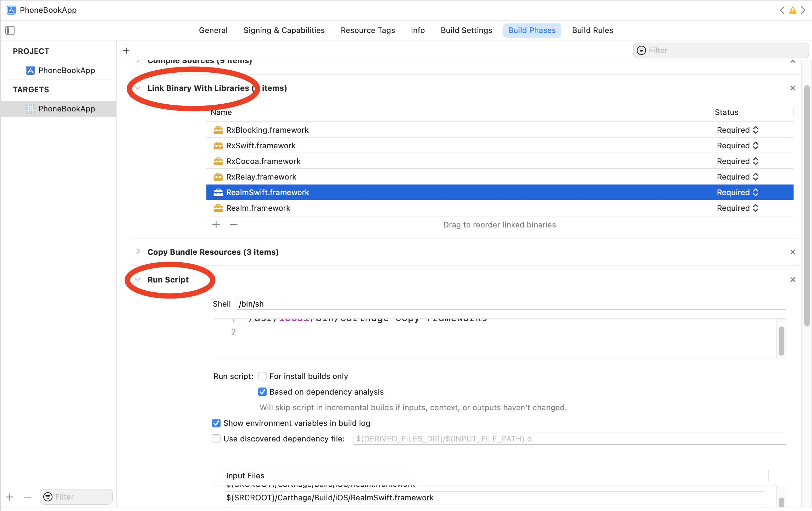Click the RealmSwift.framework toolbox icon
Viewport: 812px width, 511px height.
(218, 192)
